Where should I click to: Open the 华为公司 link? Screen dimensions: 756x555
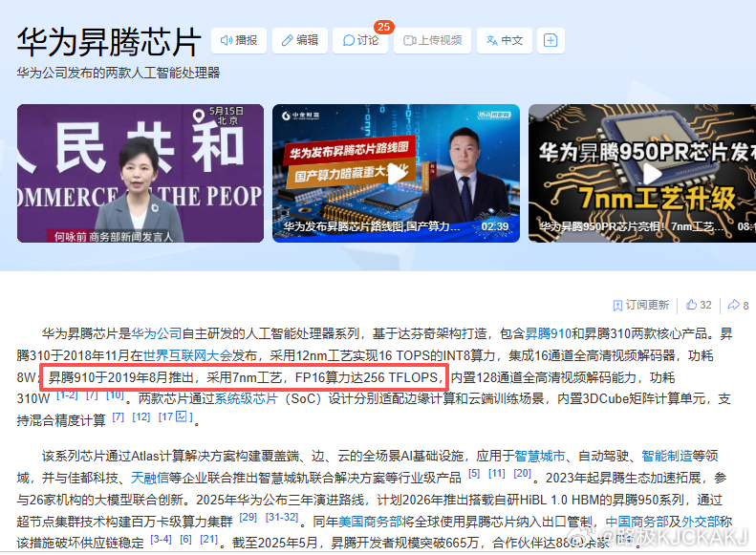[157, 333]
